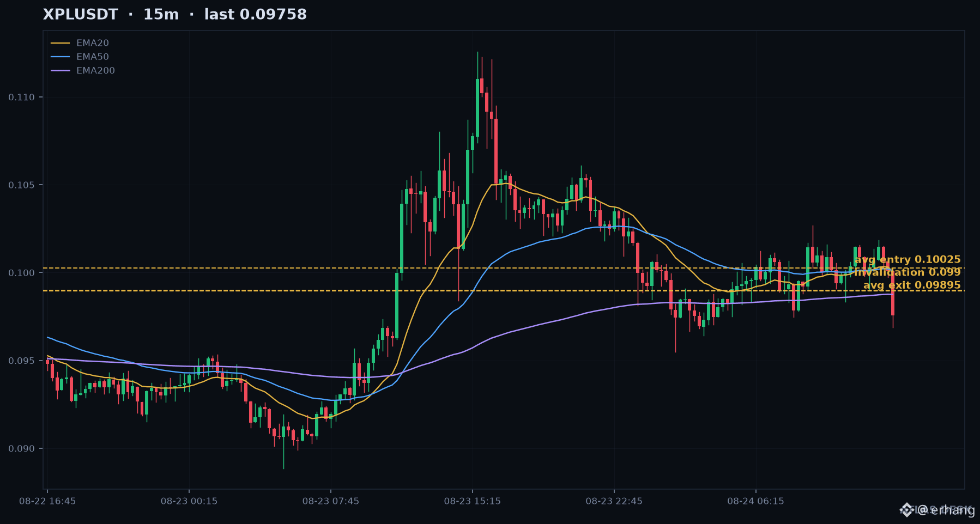Click the 0.100 price axis label
The image size is (980, 524).
[x=21, y=273]
